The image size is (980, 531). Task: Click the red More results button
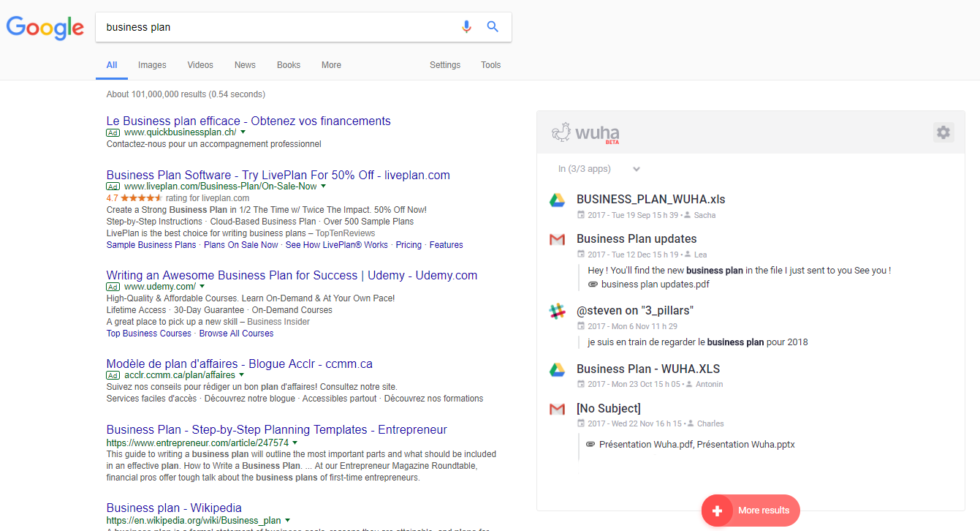[x=751, y=511]
